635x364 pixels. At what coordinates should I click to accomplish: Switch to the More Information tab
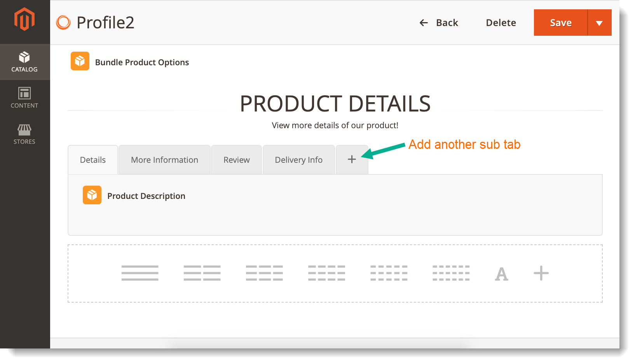click(x=164, y=160)
